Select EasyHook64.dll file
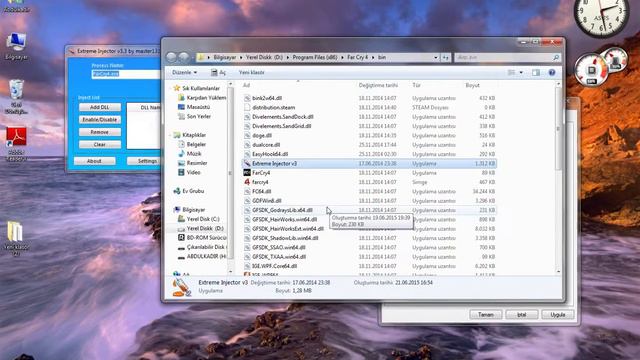 (x=270, y=154)
